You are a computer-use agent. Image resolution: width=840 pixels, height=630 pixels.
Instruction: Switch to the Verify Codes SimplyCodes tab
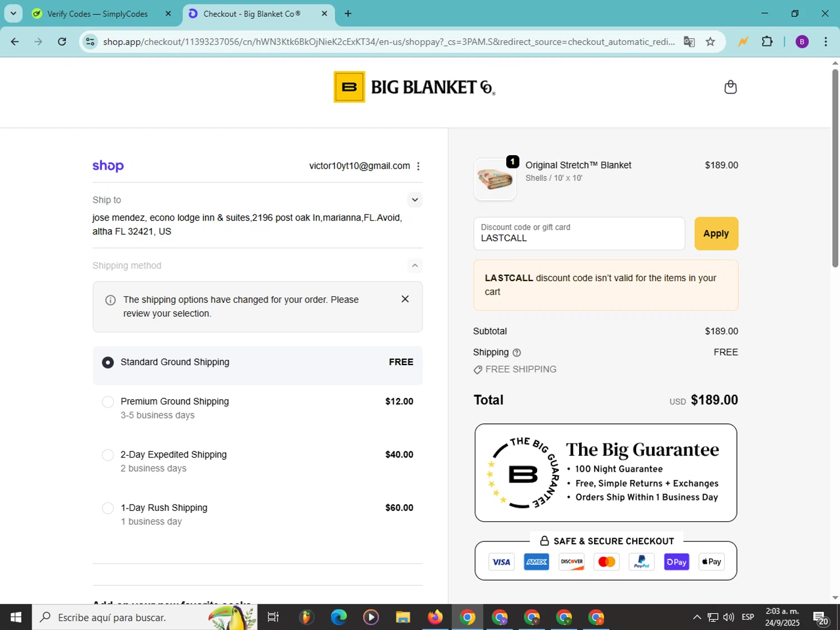tap(97, 13)
